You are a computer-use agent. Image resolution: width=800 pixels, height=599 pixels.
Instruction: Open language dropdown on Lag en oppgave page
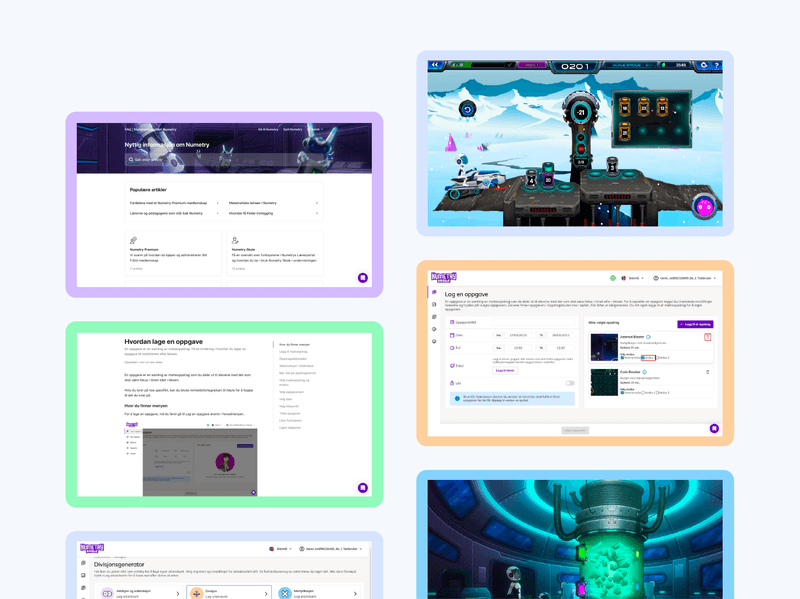[x=633, y=278]
